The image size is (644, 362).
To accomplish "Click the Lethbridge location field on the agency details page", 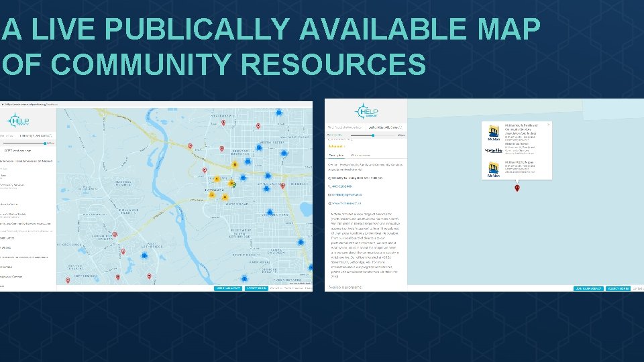I will [x=385, y=127].
